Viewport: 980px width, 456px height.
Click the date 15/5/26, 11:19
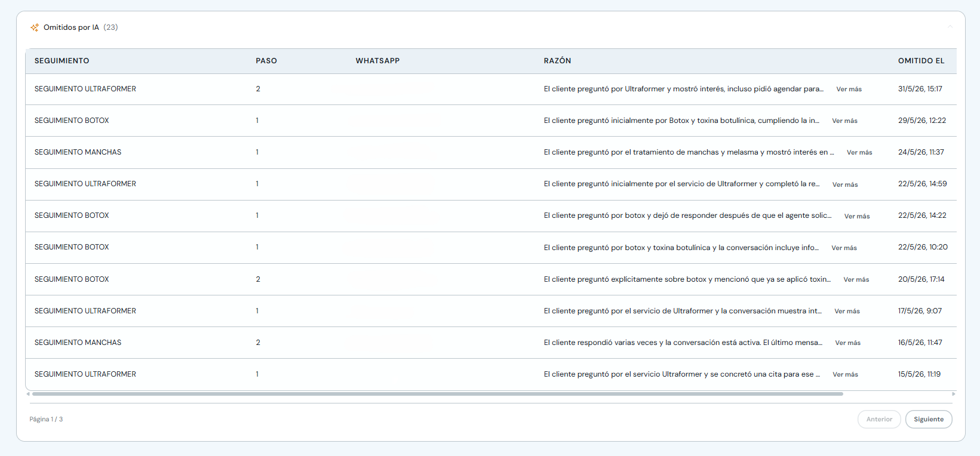(x=919, y=374)
